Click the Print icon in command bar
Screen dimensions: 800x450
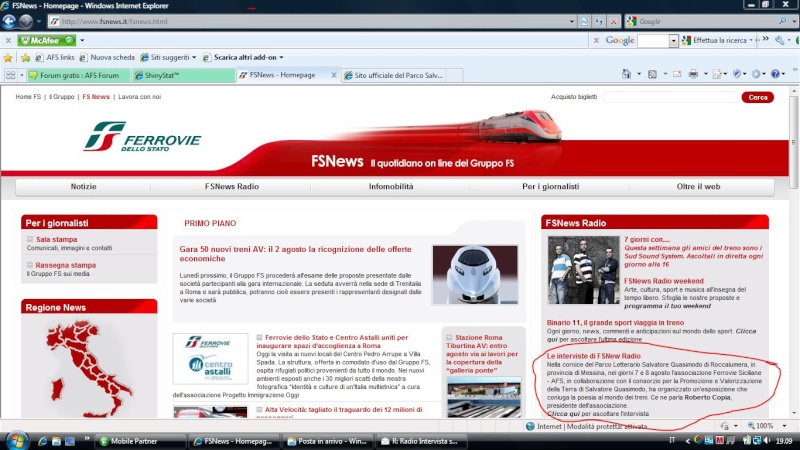[693, 74]
